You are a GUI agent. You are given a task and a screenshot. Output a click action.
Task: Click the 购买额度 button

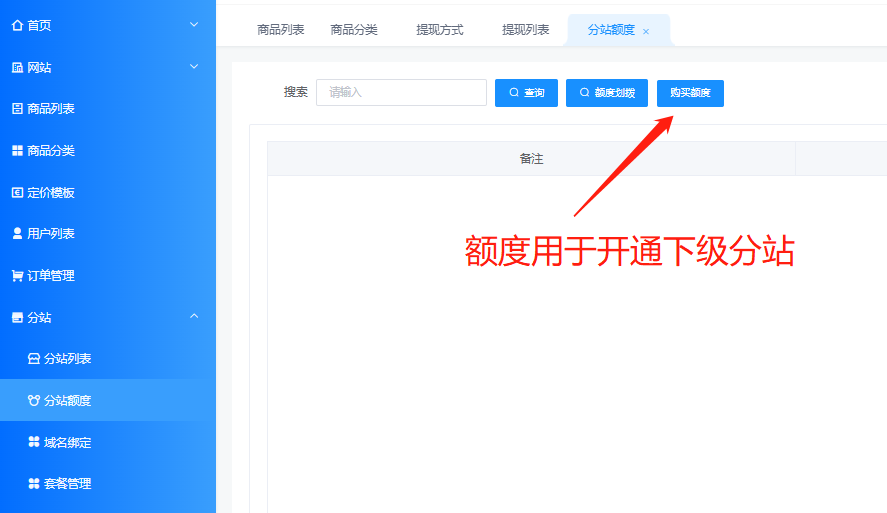690,93
